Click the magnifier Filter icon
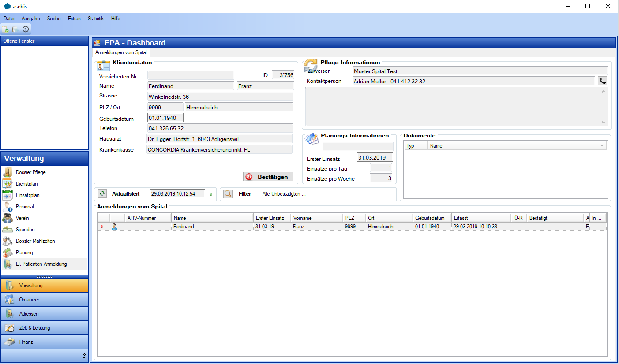The height and width of the screenshot is (364, 619). pos(228,194)
